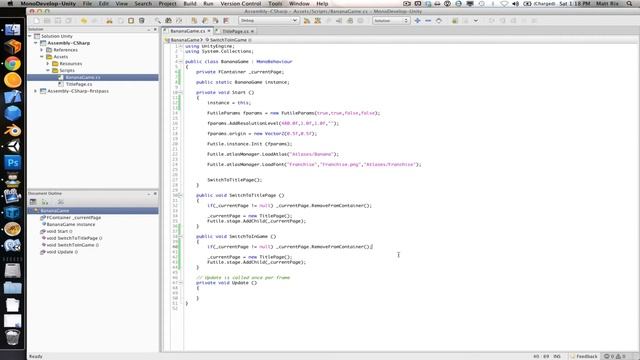Fold the SwitchToInGame method region
Viewport: 640px width, 360px height.
coord(180,237)
